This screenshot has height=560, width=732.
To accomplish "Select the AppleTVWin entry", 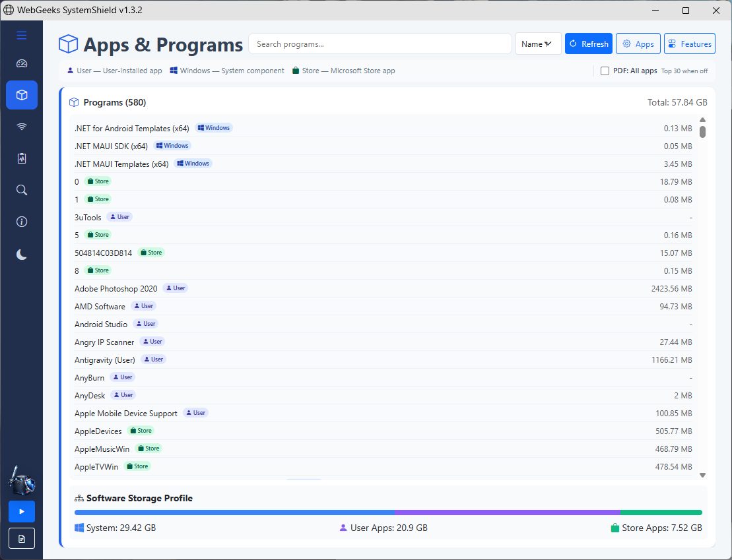I will click(x=96, y=467).
